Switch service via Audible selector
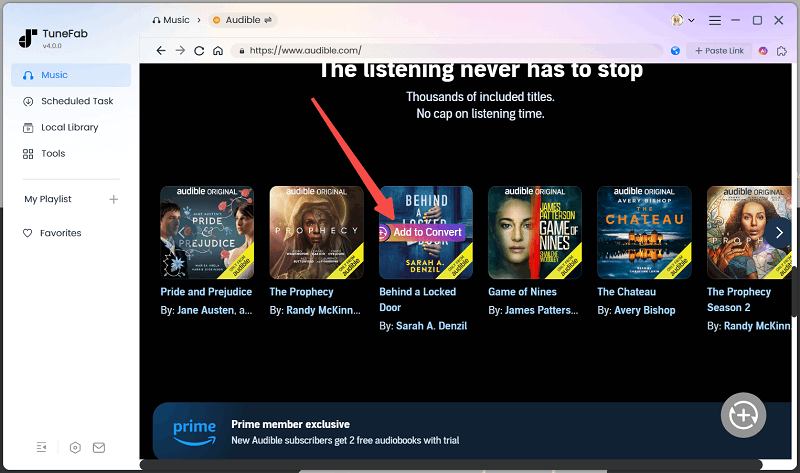This screenshot has height=473, width=800. pyautogui.click(x=244, y=20)
